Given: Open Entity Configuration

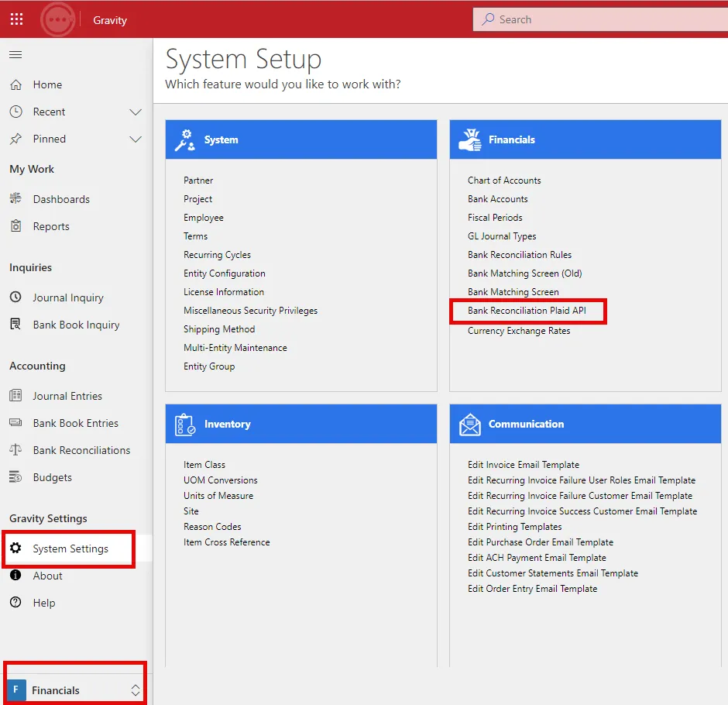Looking at the screenshot, I should pos(225,273).
